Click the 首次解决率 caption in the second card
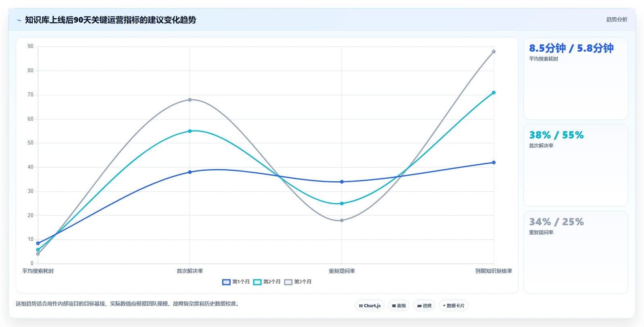The height and width of the screenshot is (327, 644). click(541, 146)
